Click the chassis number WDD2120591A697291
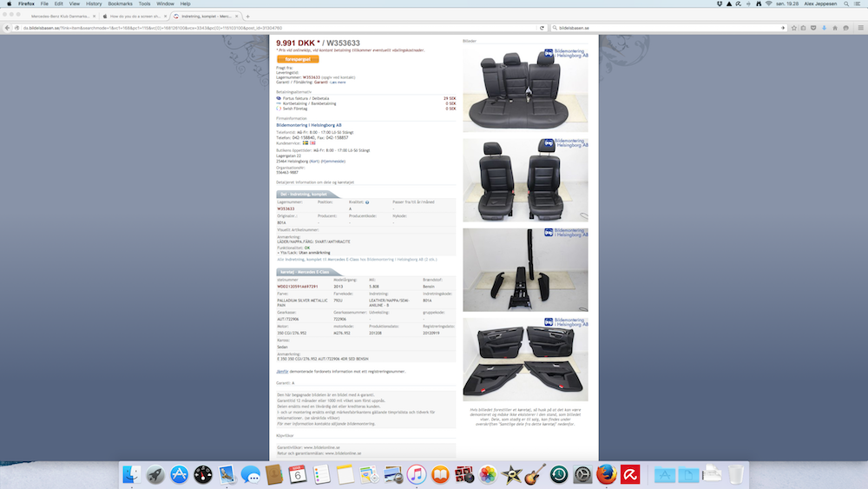The height and width of the screenshot is (489, 868). pyautogui.click(x=297, y=287)
